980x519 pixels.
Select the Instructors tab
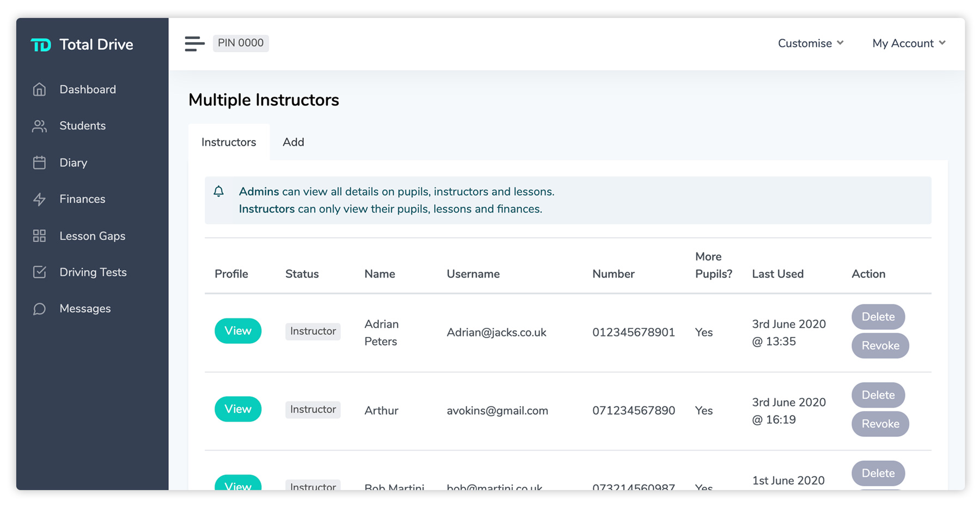pos(229,142)
